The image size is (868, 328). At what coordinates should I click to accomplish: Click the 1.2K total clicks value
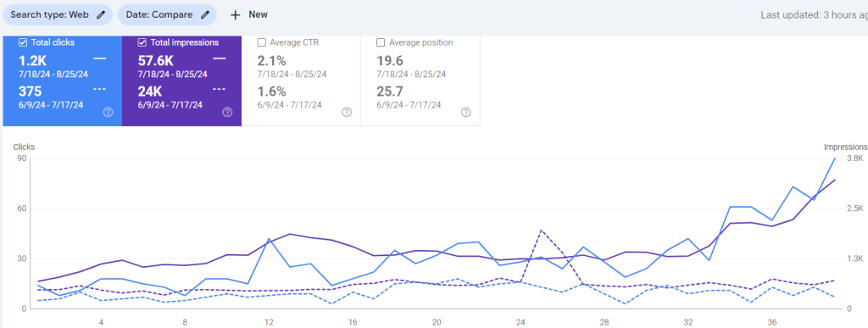click(x=33, y=61)
